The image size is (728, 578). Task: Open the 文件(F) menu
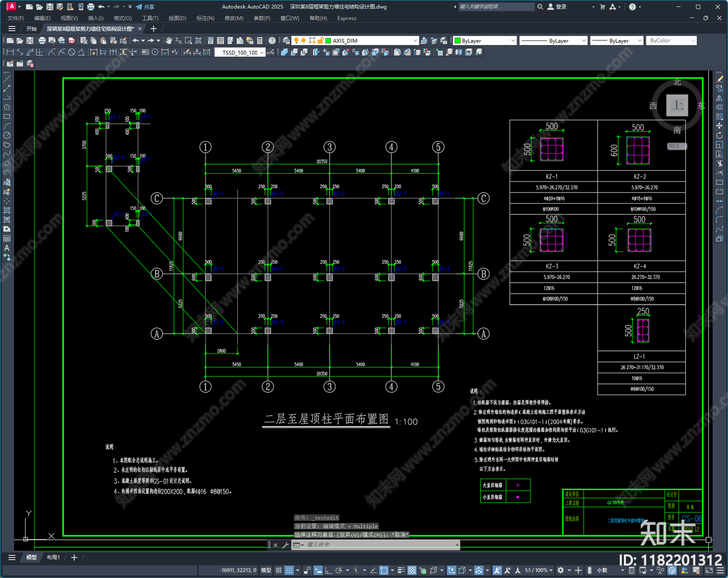[15, 18]
